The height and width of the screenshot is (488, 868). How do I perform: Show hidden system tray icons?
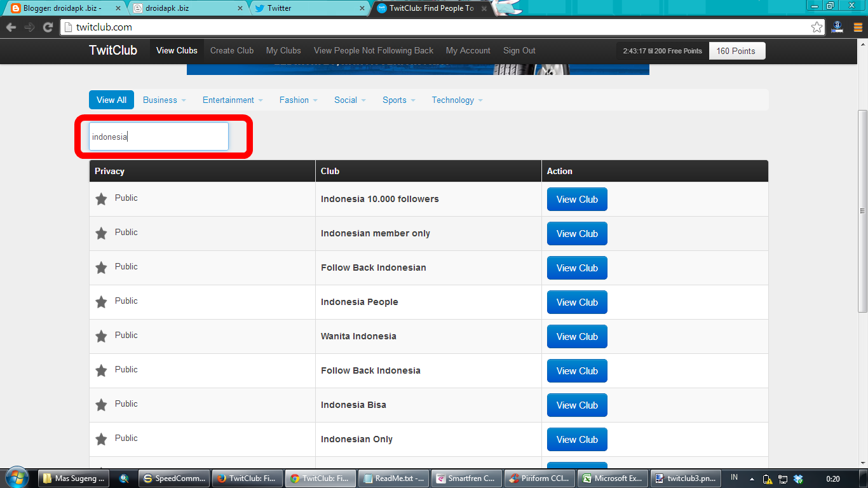[752, 478]
